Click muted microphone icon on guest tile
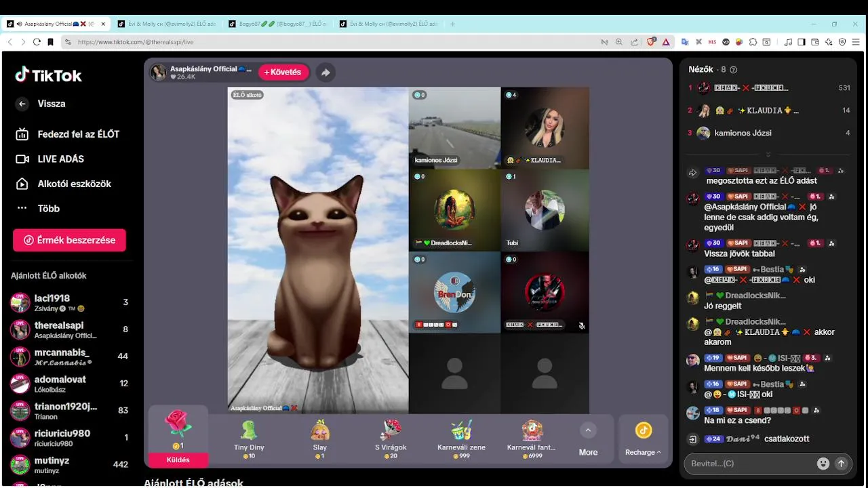The image size is (868, 488). click(581, 325)
